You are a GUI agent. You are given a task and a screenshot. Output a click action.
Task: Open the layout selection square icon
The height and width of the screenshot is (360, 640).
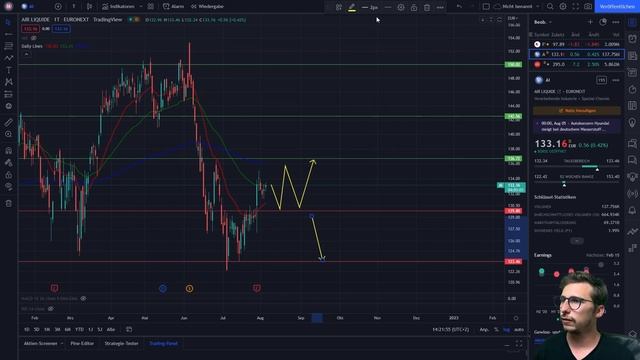[486, 7]
